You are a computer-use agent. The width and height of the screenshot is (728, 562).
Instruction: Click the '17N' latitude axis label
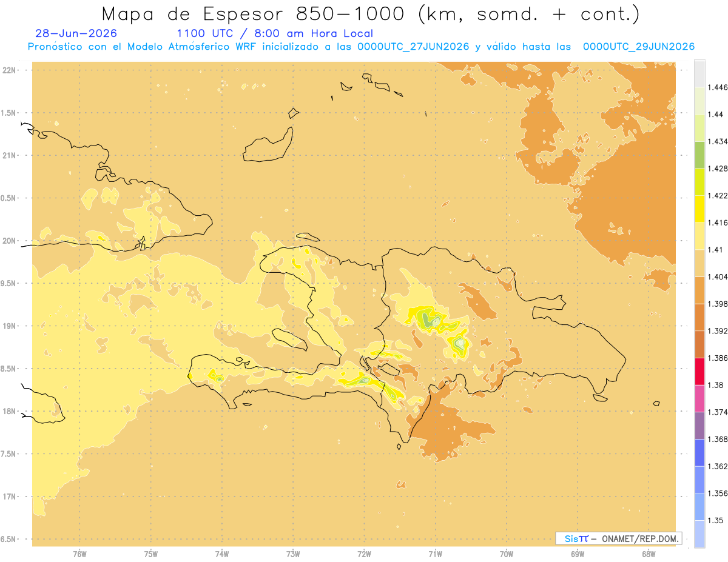pos(9,497)
